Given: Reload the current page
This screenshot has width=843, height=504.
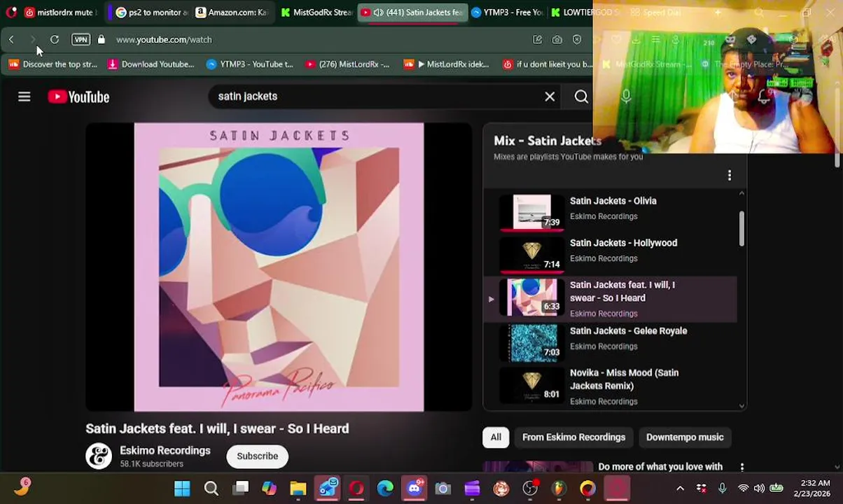Looking at the screenshot, I should pyautogui.click(x=55, y=40).
